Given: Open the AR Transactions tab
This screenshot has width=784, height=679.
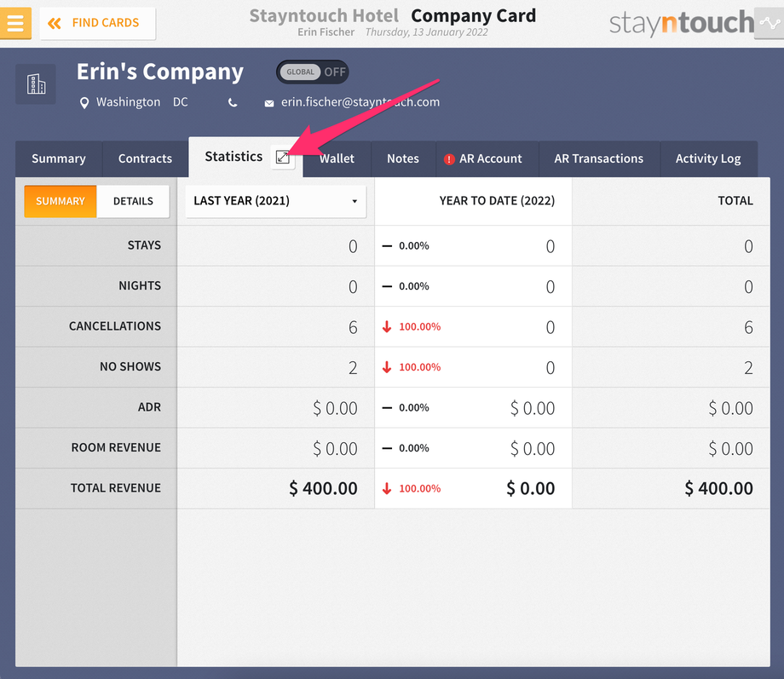Looking at the screenshot, I should [599, 158].
